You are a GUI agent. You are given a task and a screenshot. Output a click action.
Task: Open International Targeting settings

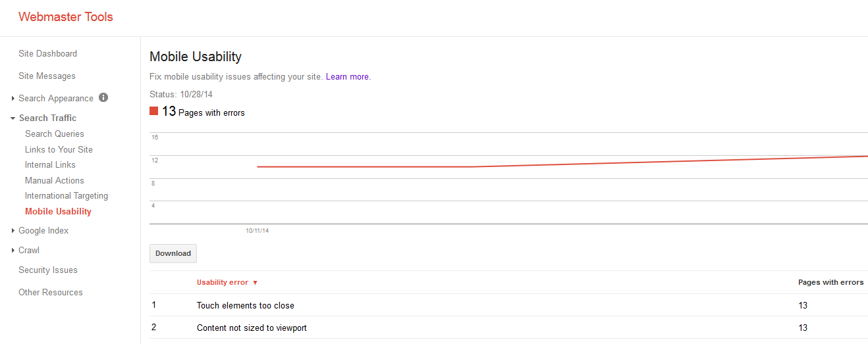click(x=67, y=195)
